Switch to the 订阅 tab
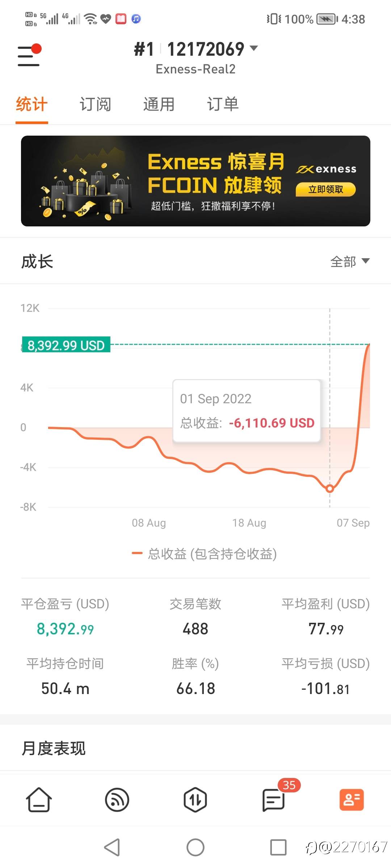This screenshot has width=391, height=868. 95,105
